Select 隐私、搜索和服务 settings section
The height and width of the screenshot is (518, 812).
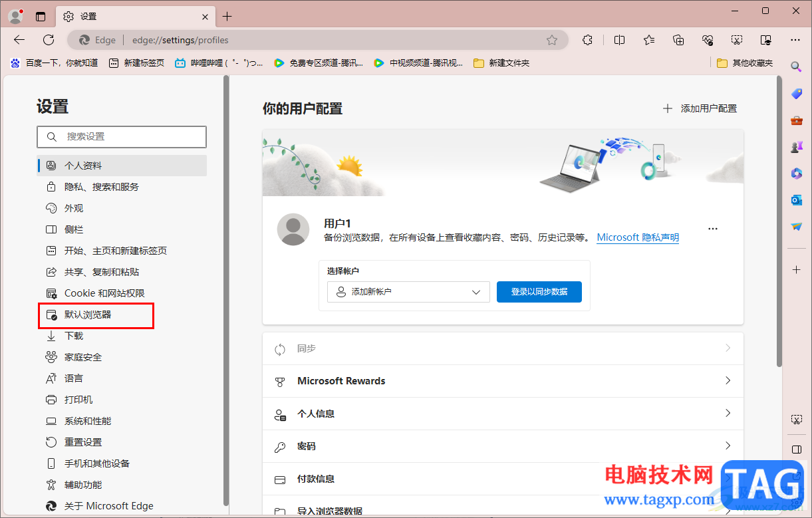[x=122, y=187]
